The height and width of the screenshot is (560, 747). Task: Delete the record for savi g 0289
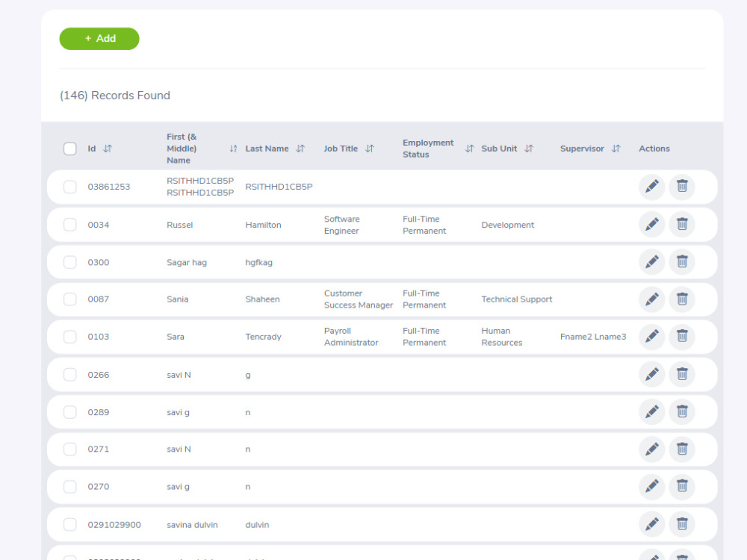pyautogui.click(x=681, y=411)
